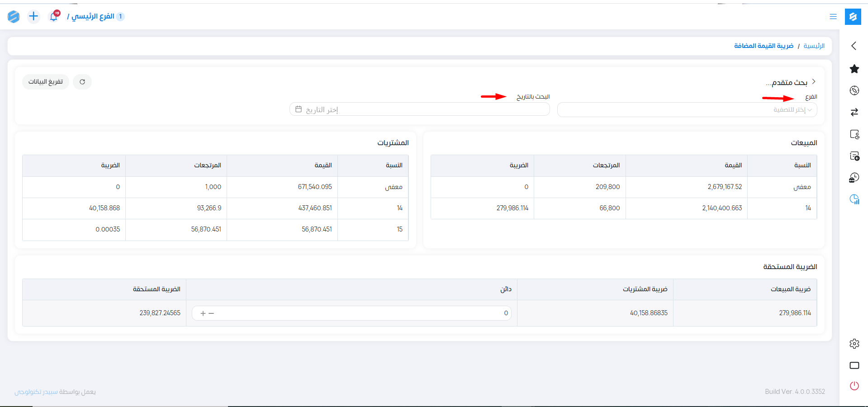
Task: Click the ضريبة القيمة المضافة breadcrumb
Action: 764,46
